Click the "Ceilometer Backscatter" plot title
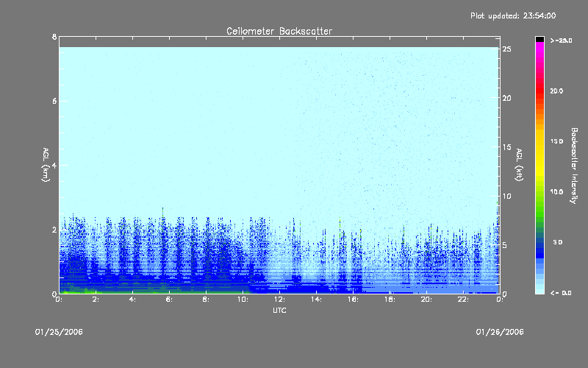588x368 pixels. 279,31
